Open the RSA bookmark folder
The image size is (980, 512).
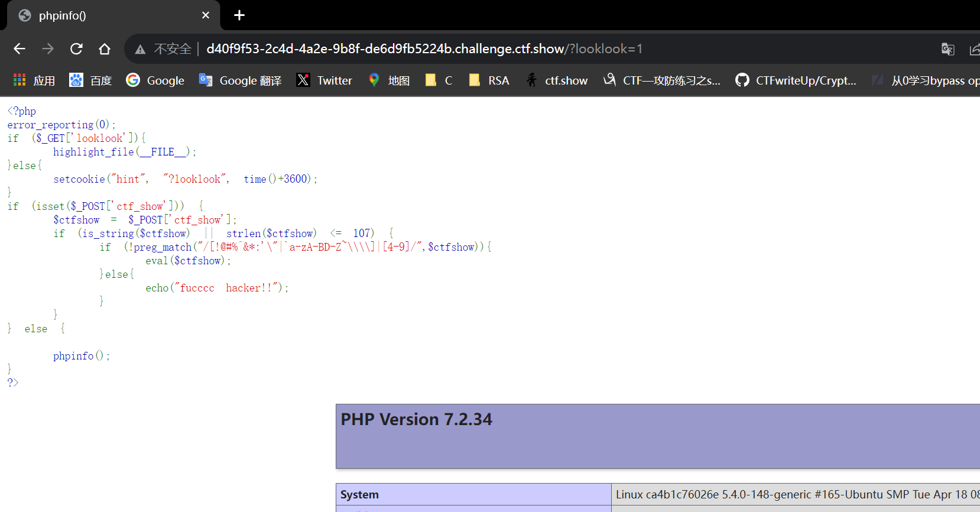(488, 80)
